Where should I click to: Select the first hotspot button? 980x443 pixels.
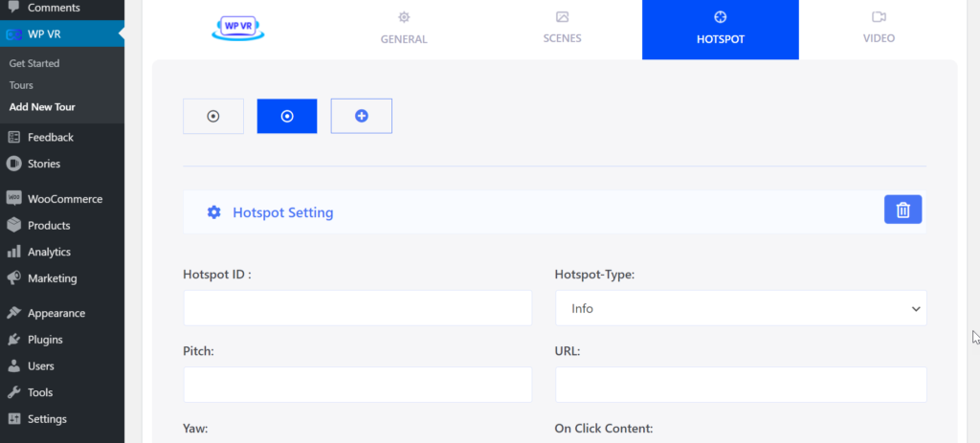coord(213,116)
